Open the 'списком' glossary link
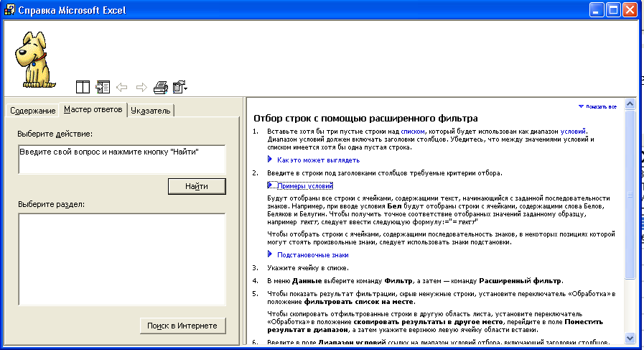644x350 pixels. [413, 132]
